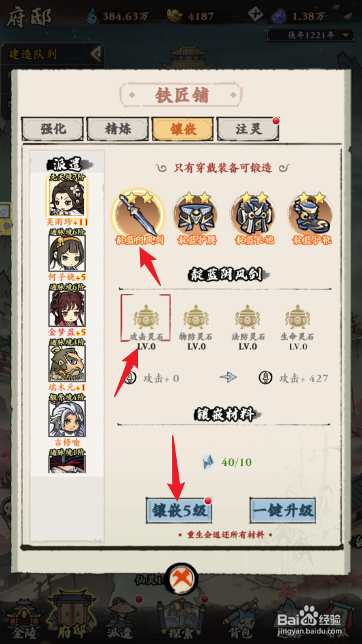Choose the 物防灵石 gem slot

coord(196,323)
